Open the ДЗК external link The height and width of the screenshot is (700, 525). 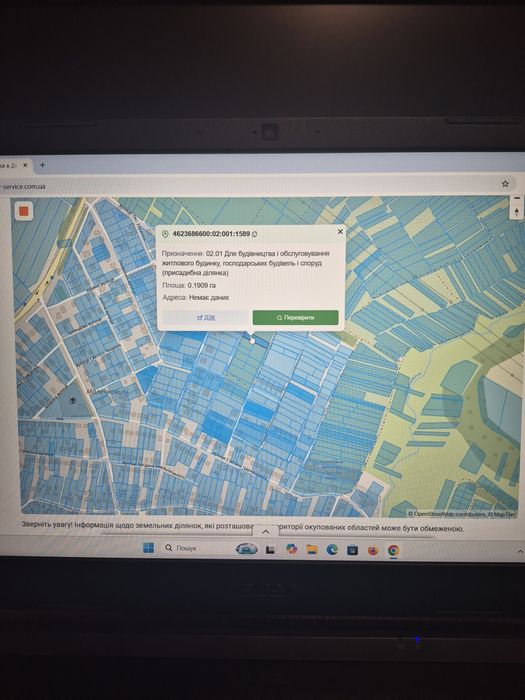pyautogui.click(x=206, y=317)
